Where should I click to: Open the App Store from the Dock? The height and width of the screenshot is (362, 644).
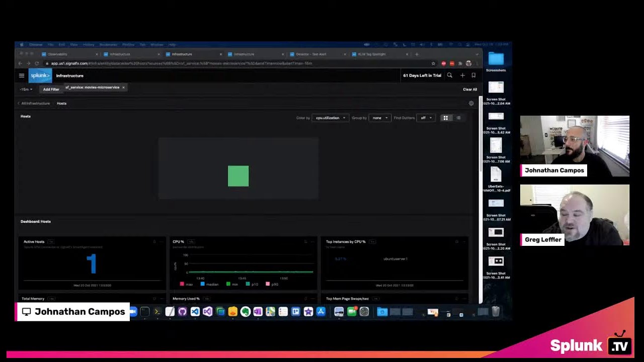[x=321, y=312]
